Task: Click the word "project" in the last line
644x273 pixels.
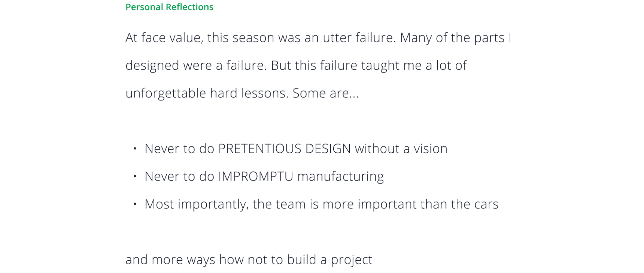Action: 352,260
